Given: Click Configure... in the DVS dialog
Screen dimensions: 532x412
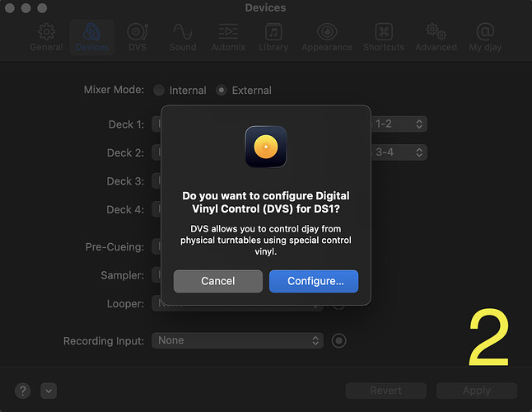Looking at the screenshot, I should (x=314, y=281).
